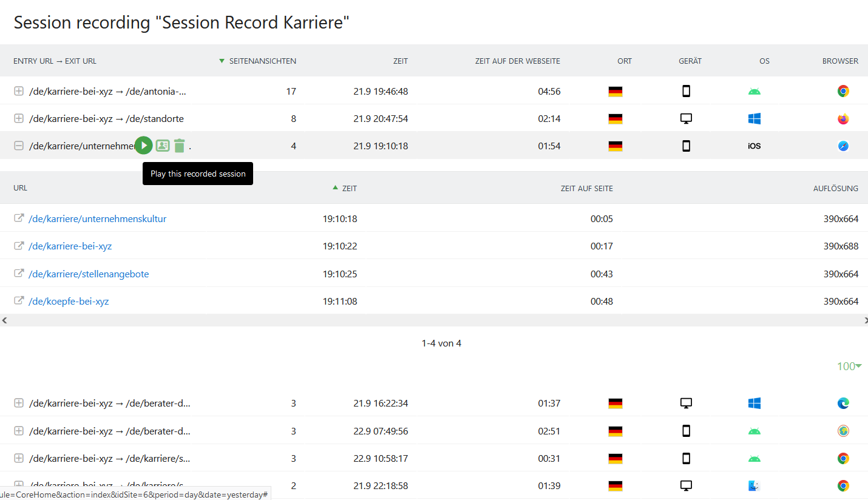Sort sessions by the SEITENANSICHTEN column
The height and width of the screenshot is (500, 868).
pyautogui.click(x=262, y=61)
